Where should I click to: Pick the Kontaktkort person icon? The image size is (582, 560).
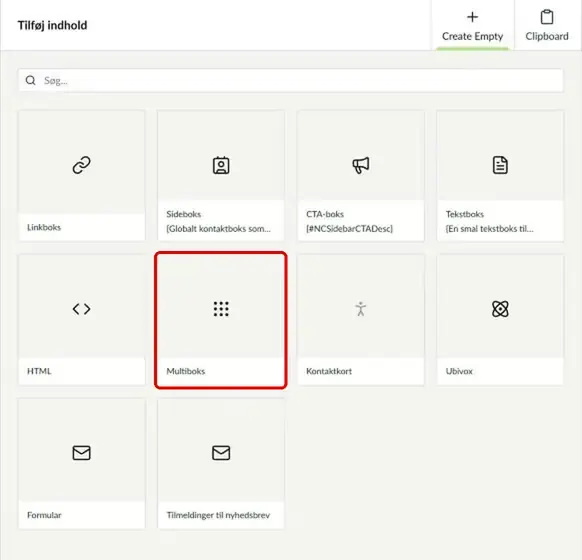[360, 309]
